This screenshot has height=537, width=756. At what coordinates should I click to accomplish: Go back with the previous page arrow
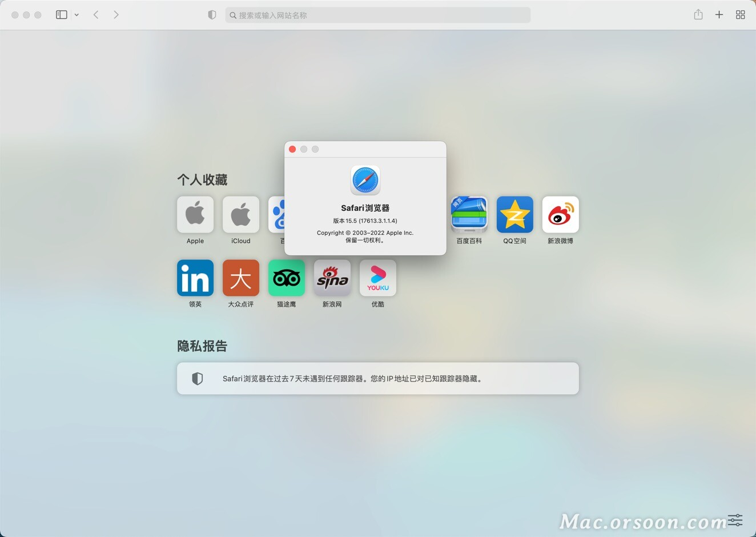pyautogui.click(x=96, y=15)
